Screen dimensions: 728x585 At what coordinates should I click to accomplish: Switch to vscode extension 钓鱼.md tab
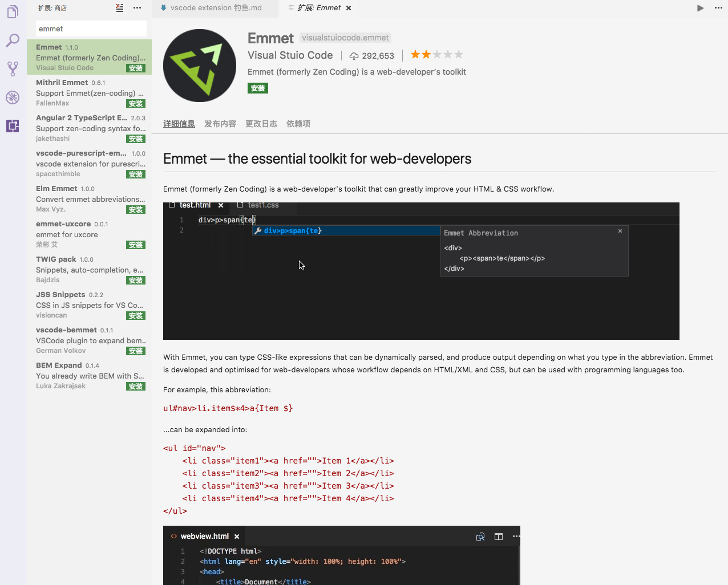(215, 8)
